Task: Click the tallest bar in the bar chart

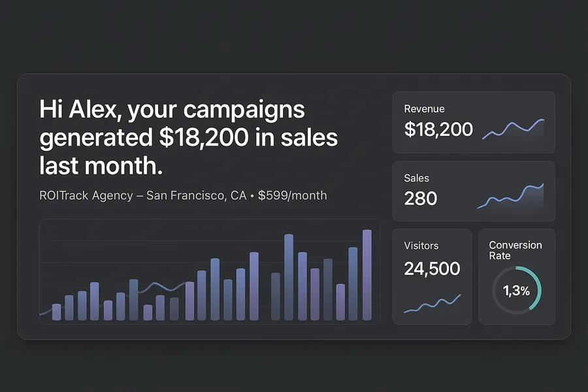Action: (x=367, y=275)
